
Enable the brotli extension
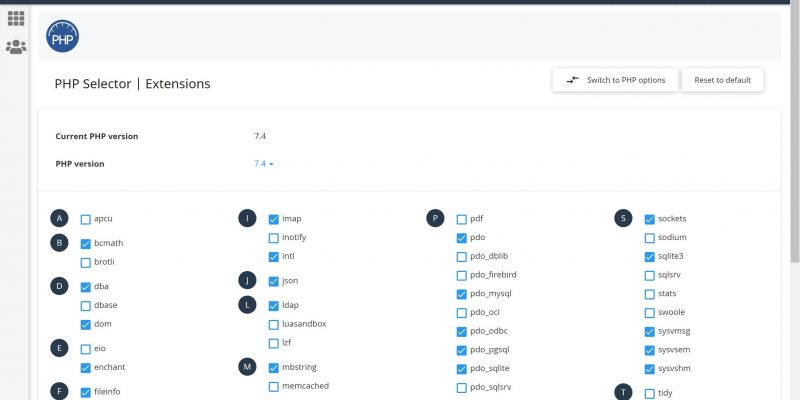click(x=86, y=263)
